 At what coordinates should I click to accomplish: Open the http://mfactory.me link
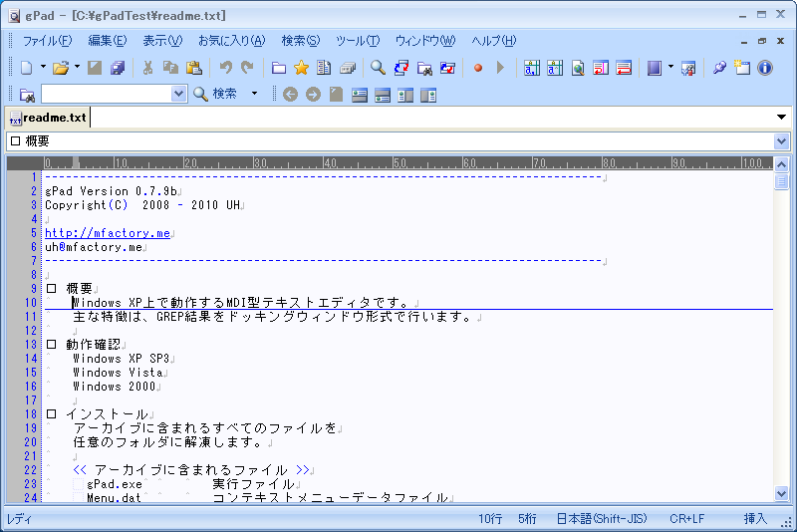tap(108, 233)
